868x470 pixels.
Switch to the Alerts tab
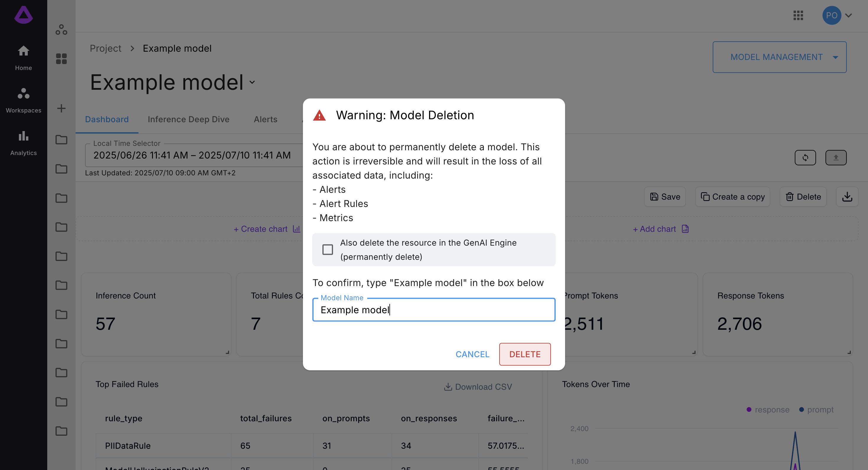(265, 119)
